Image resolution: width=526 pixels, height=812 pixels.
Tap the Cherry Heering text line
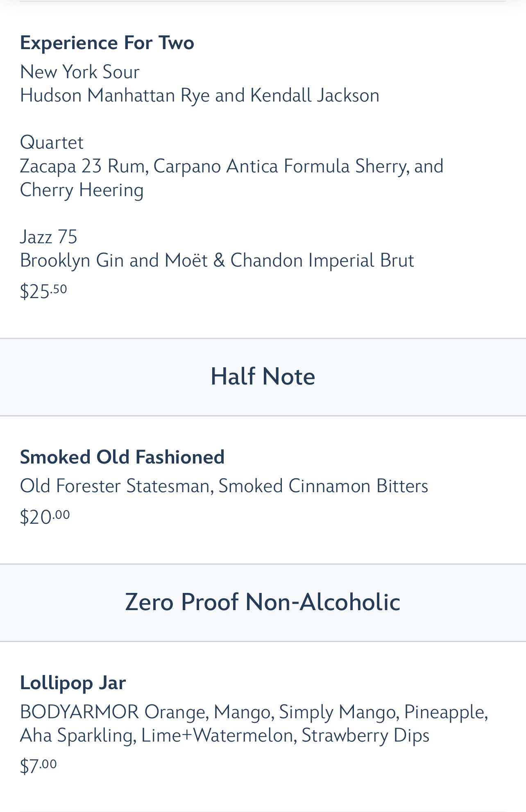tap(82, 190)
